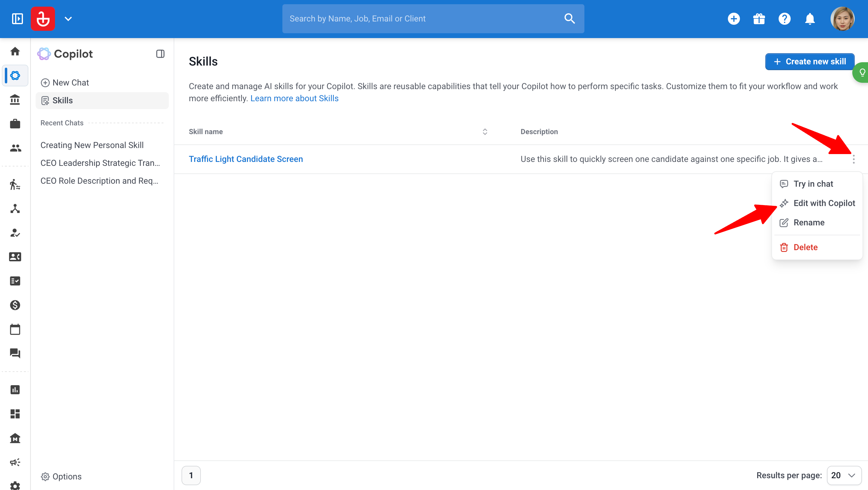Open the user profile avatar
Screen dimensions: 868x490
point(842,18)
